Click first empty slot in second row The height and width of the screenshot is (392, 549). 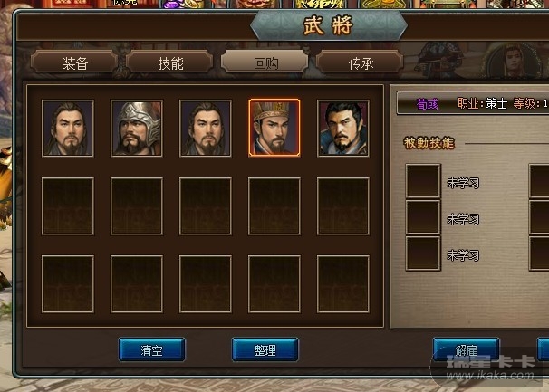coord(68,206)
